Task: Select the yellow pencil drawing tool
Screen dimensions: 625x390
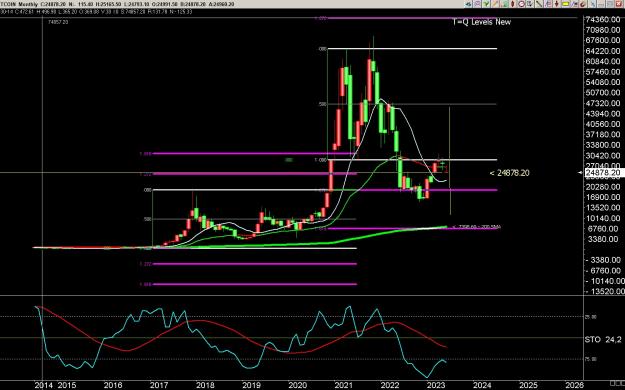Action: (x=495, y=4)
